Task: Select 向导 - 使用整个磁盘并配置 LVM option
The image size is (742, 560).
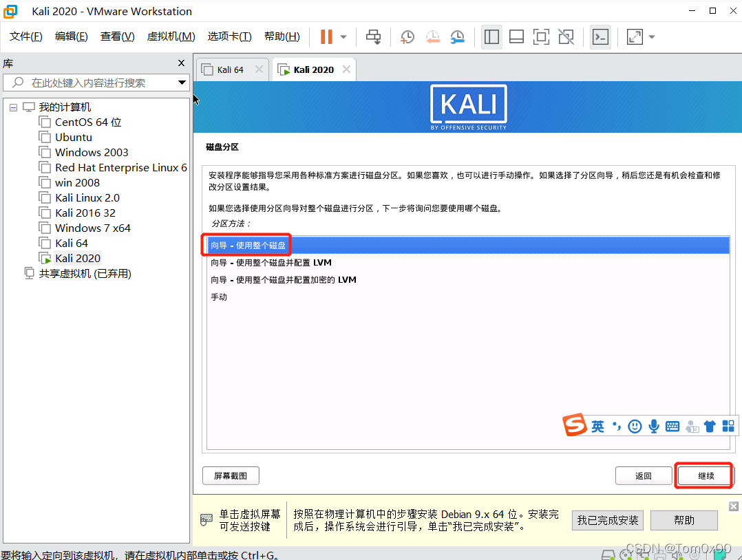Action: tap(468, 263)
